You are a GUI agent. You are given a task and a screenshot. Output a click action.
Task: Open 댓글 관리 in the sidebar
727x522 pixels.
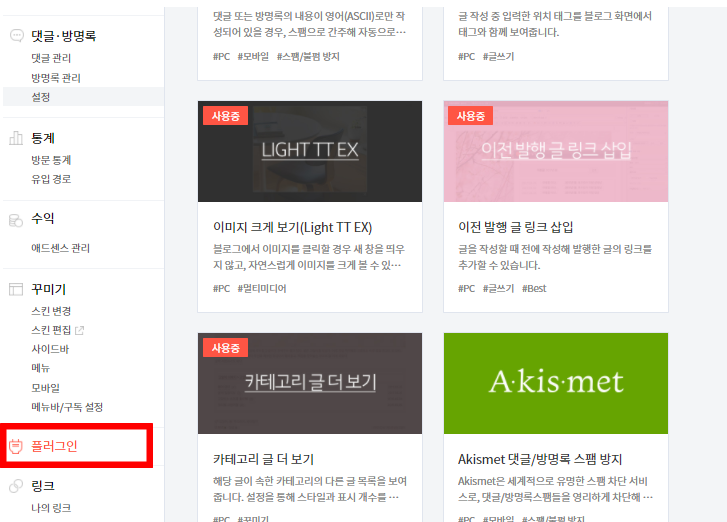(x=51, y=58)
